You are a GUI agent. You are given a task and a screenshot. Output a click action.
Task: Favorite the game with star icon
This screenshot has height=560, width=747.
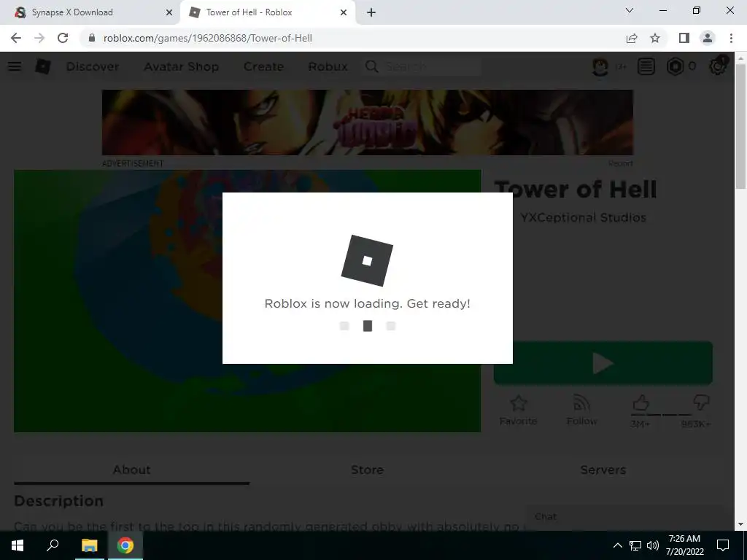[x=519, y=403]
